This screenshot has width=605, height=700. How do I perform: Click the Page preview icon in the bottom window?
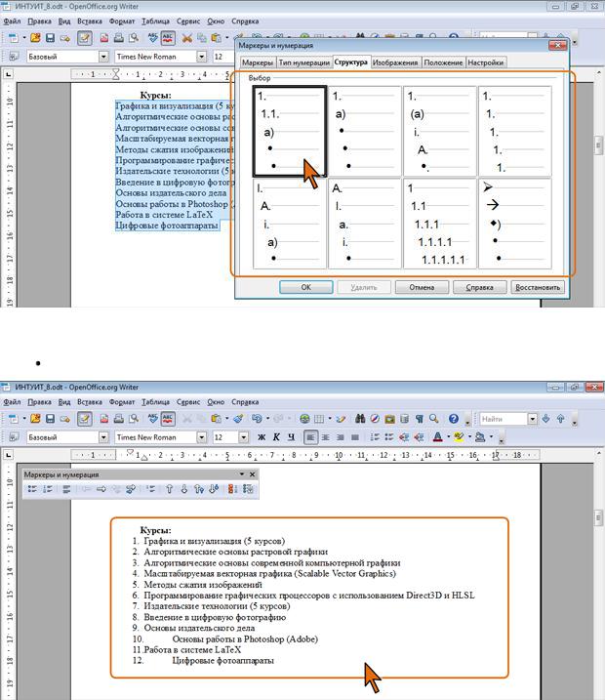tap(133, 419)
